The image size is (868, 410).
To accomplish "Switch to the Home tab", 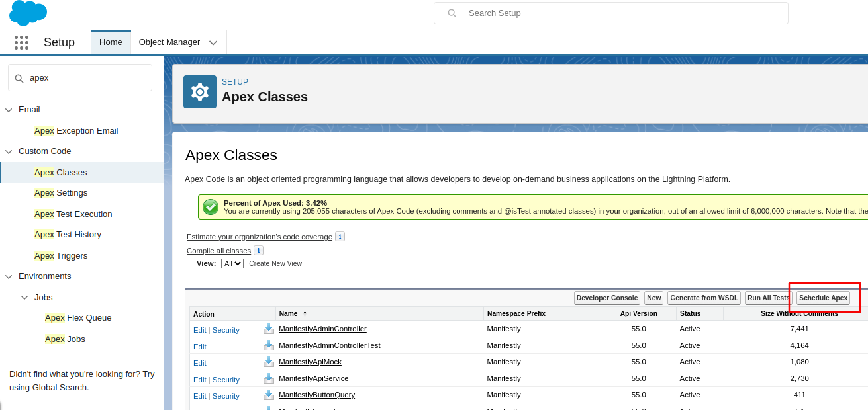I will click(x=111, y=42).
